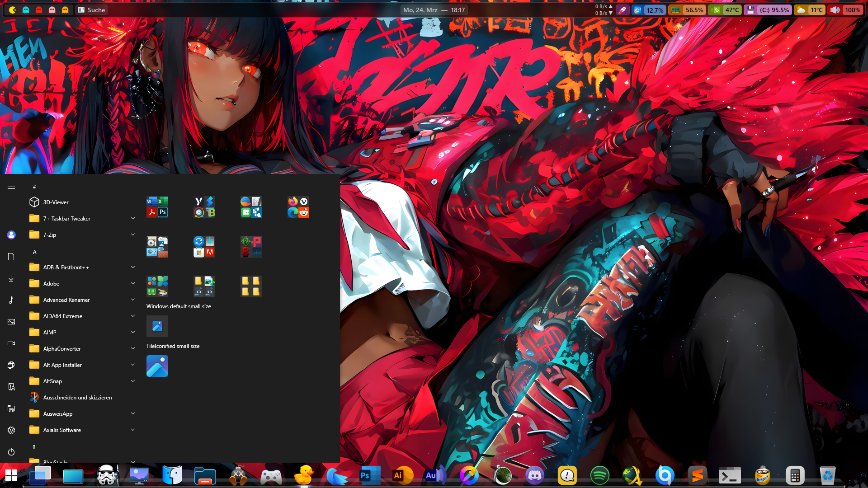Expand the AusweisApp folder
The width and height of the screenshot is (868, 488).
coord(133,413)
